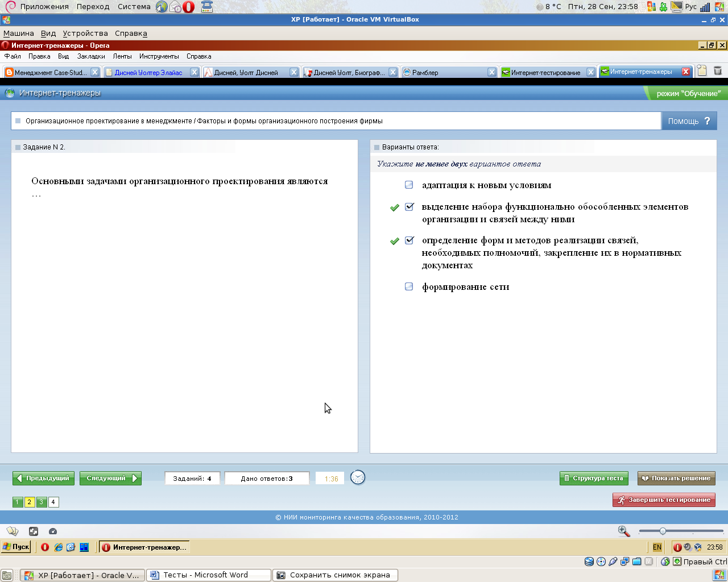Click the VirtualBox shared folders indicator icon
The width and height of the screenshot is (728, 582).
pos(637,562)
